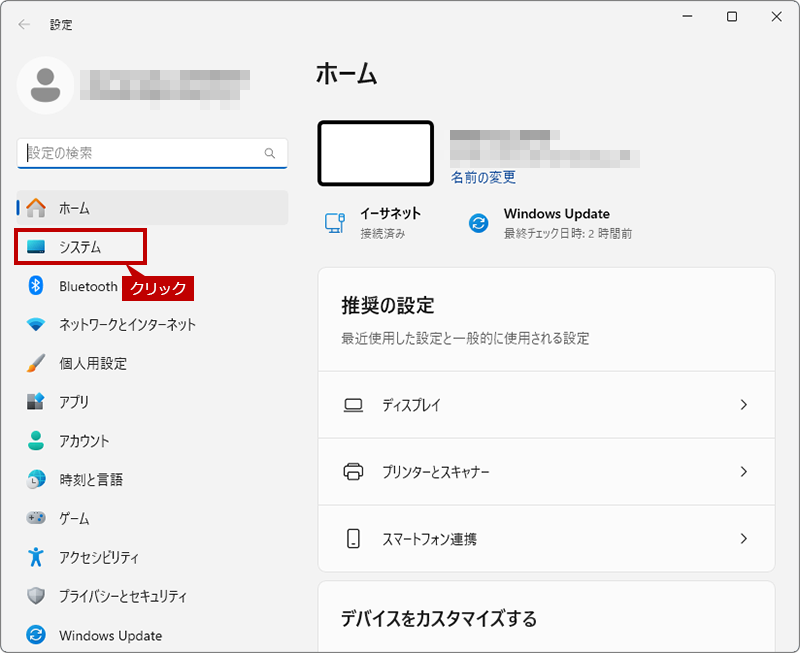This screenshot has width=800, height=653.
Task: Open スマートフォン連携 recommended setting
Action: click(546, 539)
